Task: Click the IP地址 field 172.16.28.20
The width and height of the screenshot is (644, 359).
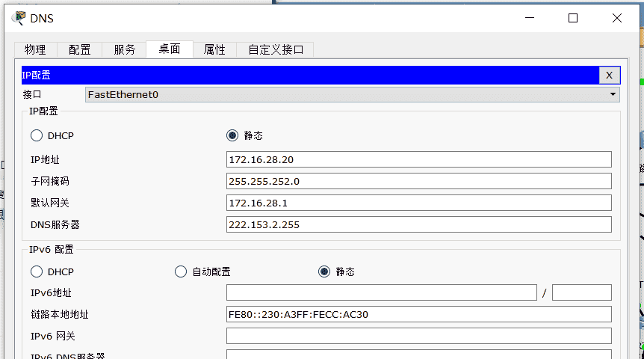Action: click(x=419, y=159)
